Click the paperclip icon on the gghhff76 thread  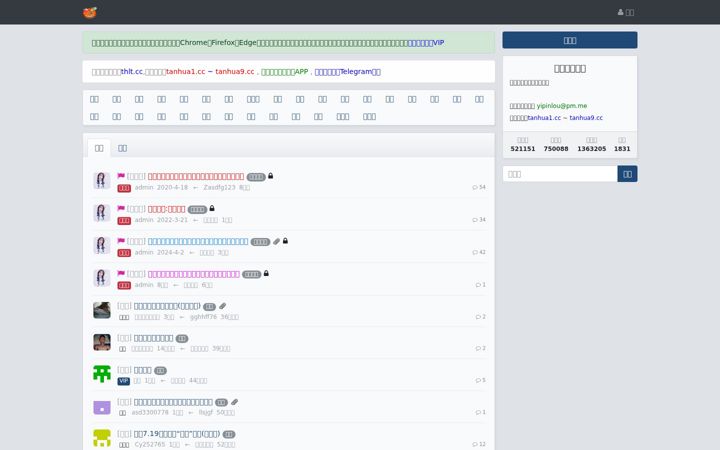click(x=222, y=306)
